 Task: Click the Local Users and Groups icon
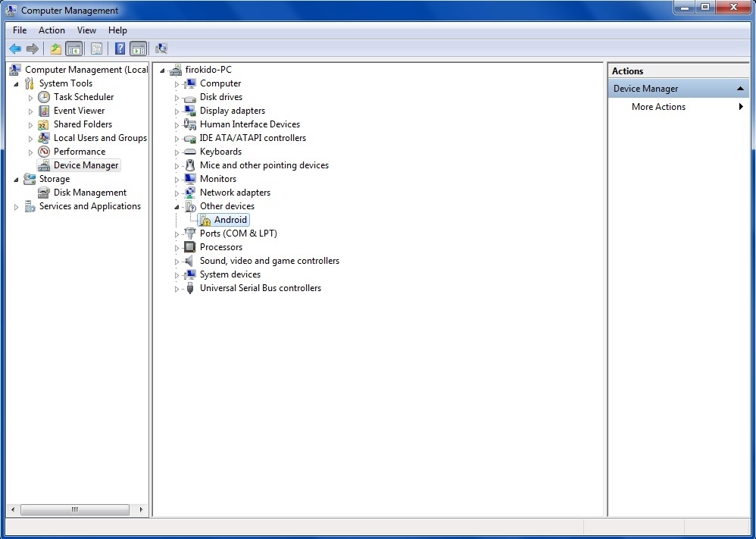pos(44,138)
